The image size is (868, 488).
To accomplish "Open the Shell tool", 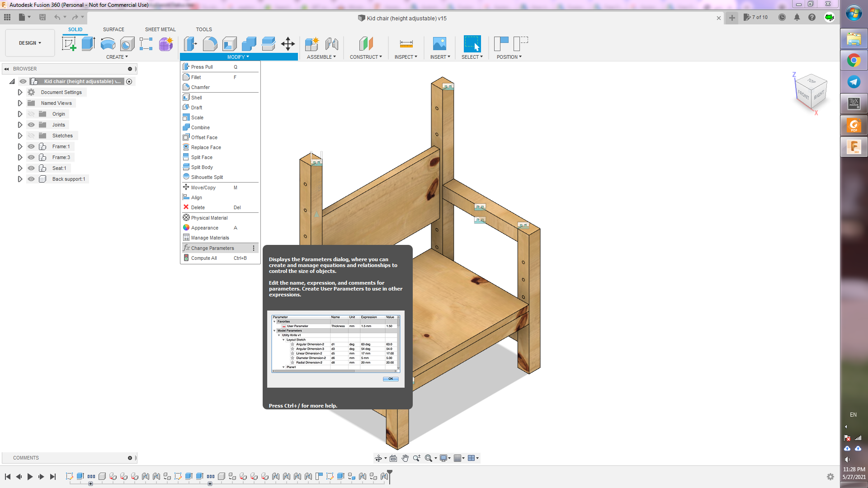I will 195,97.
